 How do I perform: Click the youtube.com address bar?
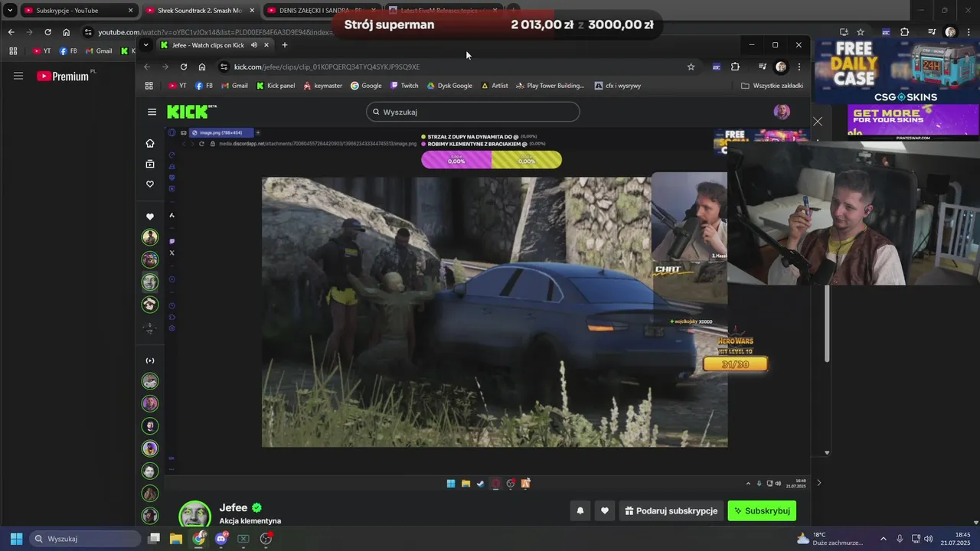(x=214, y=32)
